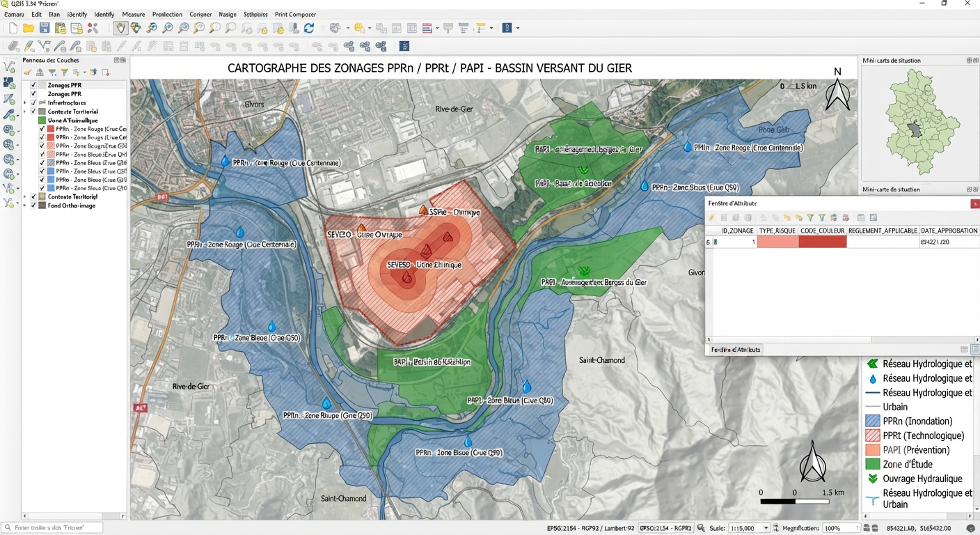Click the first filter funnel in layers panel
The width and height of the screenshot is (980, 535).
click(x=53, y=72)
